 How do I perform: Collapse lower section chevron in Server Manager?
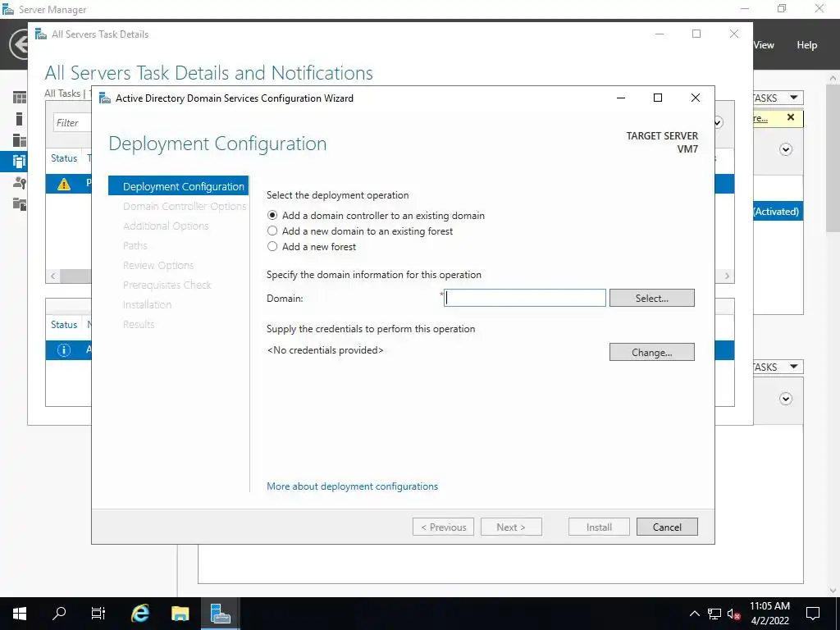click(x=785, y=399)
